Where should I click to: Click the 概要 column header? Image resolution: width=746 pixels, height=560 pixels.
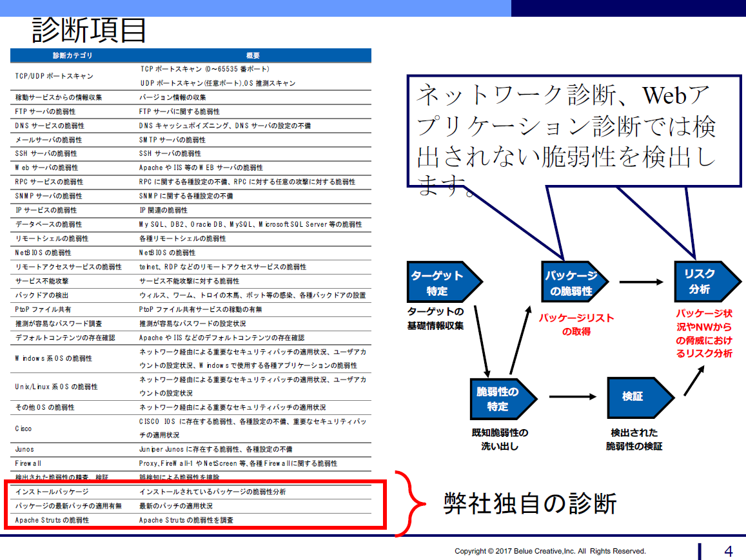253,55
